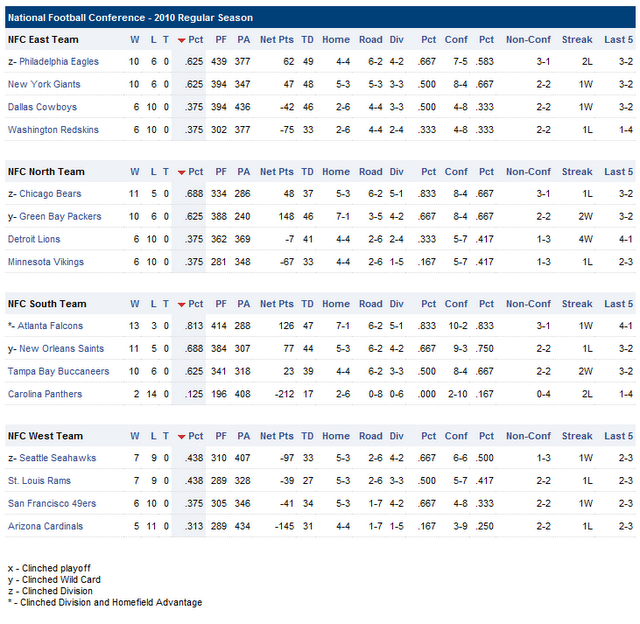Select the New Orleans Saints link
Screen dimensions: 640x624
point(61,348)
